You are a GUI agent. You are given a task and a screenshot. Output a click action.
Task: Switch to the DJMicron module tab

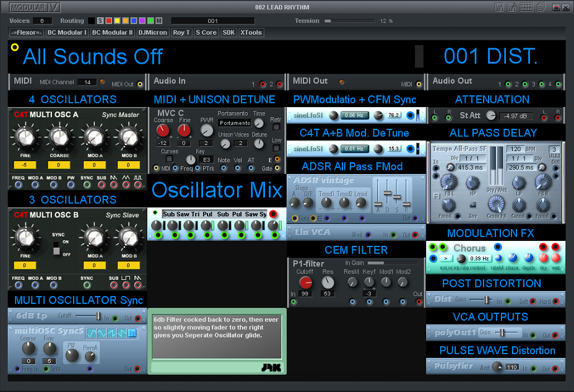pyautogui.click(x=153, y=32)
